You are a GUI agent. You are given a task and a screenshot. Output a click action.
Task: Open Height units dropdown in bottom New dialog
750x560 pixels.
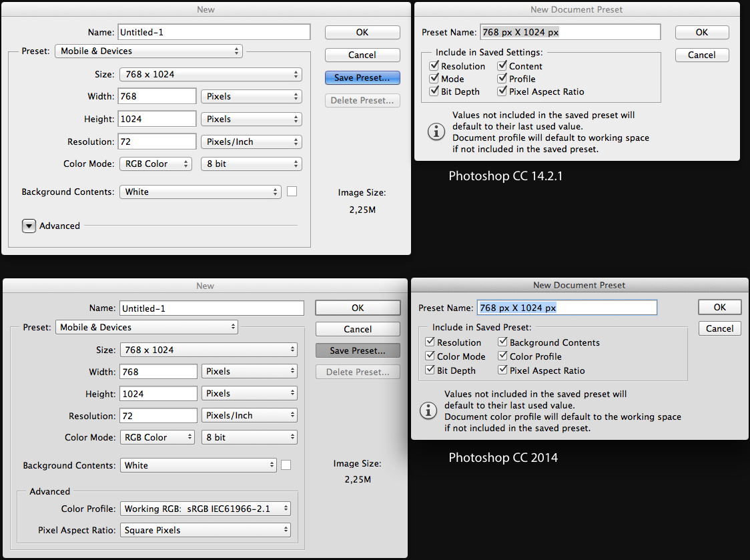(249, 393)
